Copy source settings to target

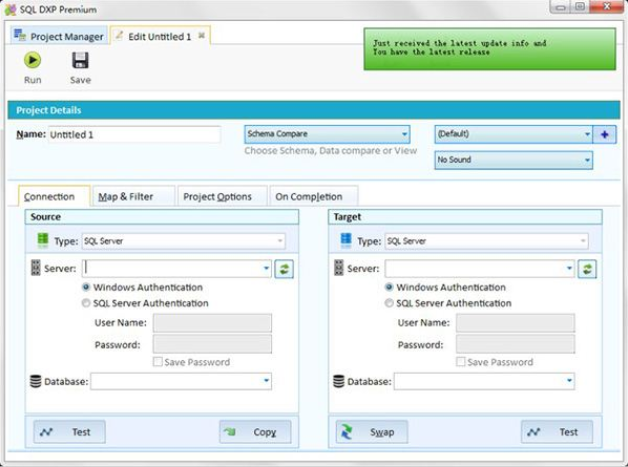[255, 432]
